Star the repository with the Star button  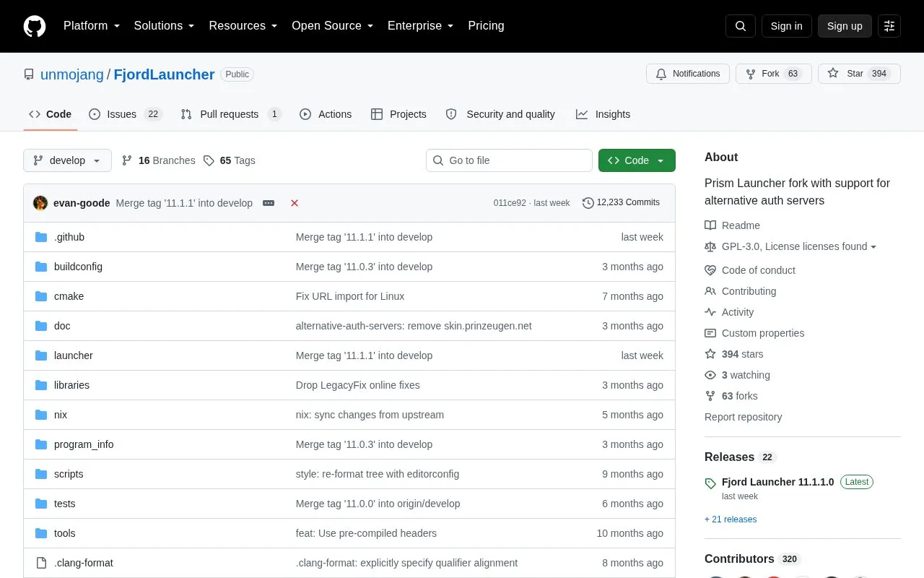pos(859,74)
